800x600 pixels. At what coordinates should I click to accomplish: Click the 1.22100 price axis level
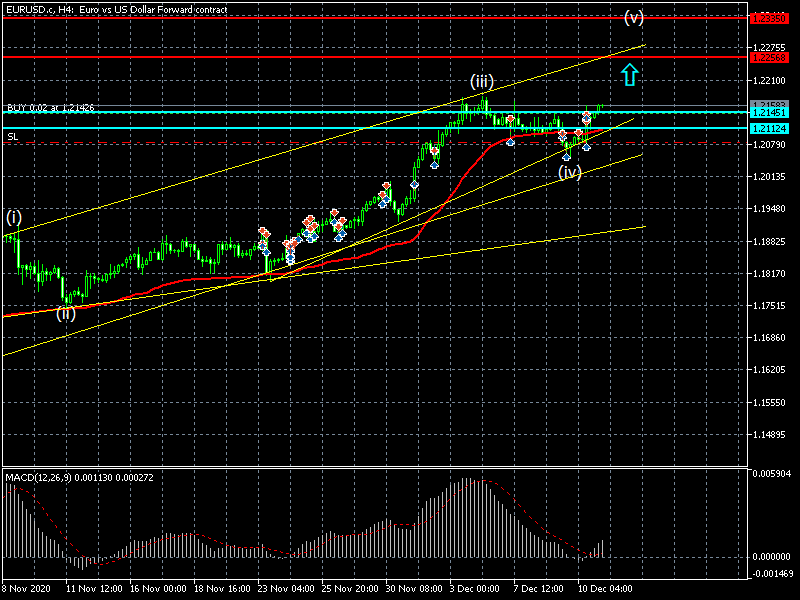(x=768, y=81)
